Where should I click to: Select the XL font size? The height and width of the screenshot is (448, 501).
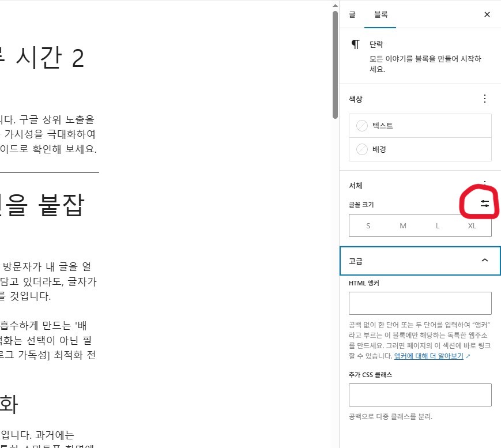click(472, 225)
